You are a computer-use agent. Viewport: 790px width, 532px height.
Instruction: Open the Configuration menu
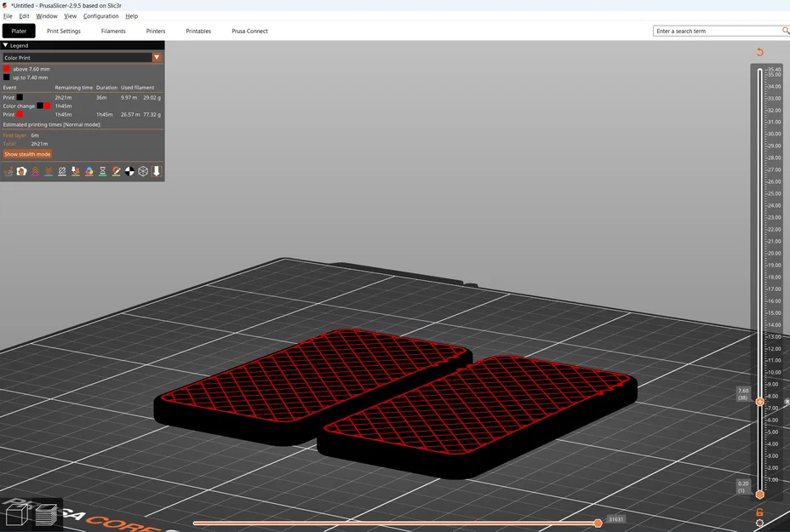point(100,16)
